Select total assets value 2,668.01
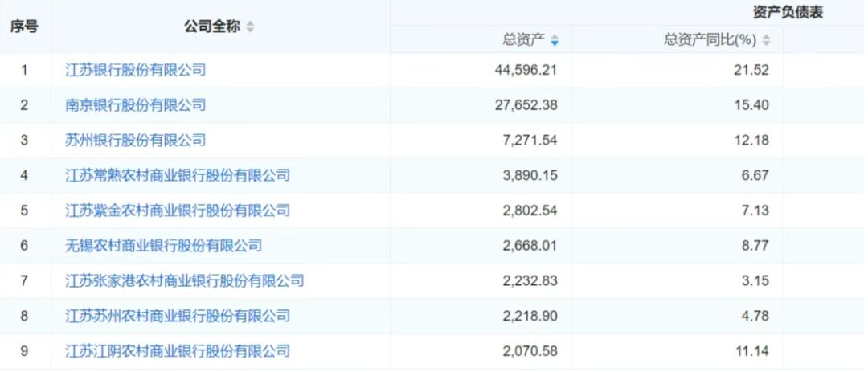This screenshot has width=868, height=372. [x=530, y=245]
